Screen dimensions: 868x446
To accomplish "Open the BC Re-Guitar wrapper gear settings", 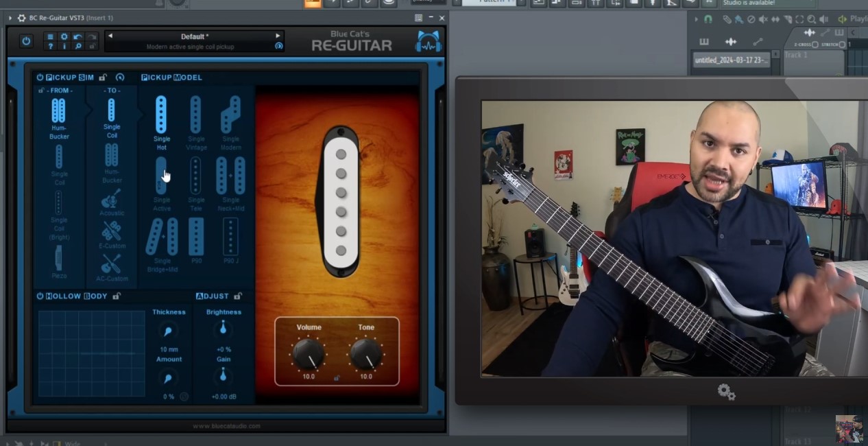I will pos(21,18).
